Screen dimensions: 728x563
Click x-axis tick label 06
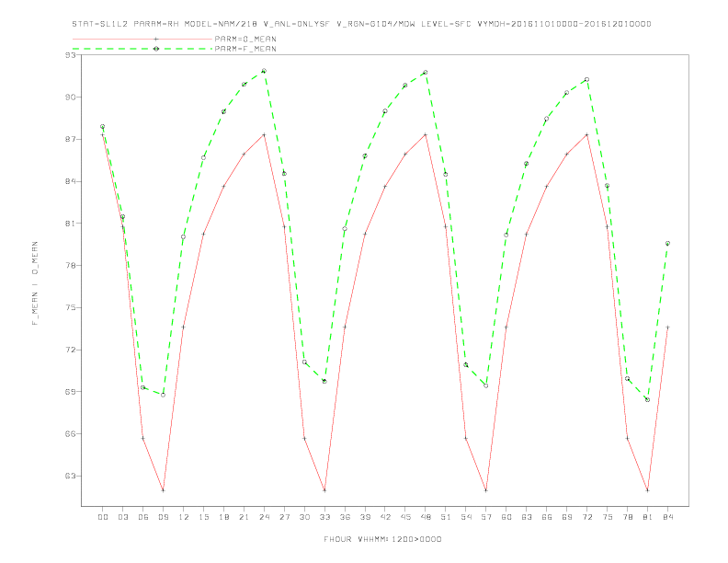click(x=143, y=517)
